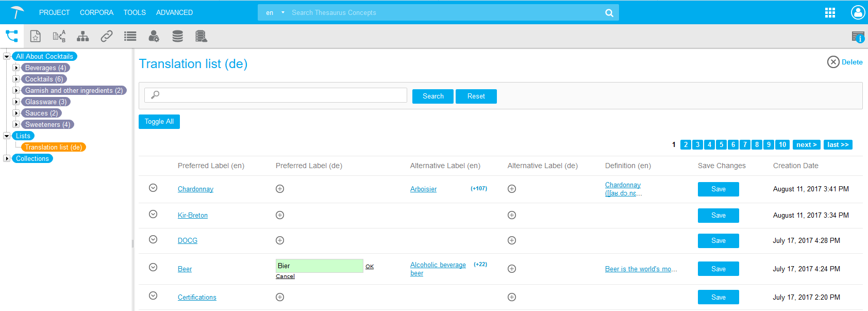Click the starred document toolbar icon

(35, 36)
